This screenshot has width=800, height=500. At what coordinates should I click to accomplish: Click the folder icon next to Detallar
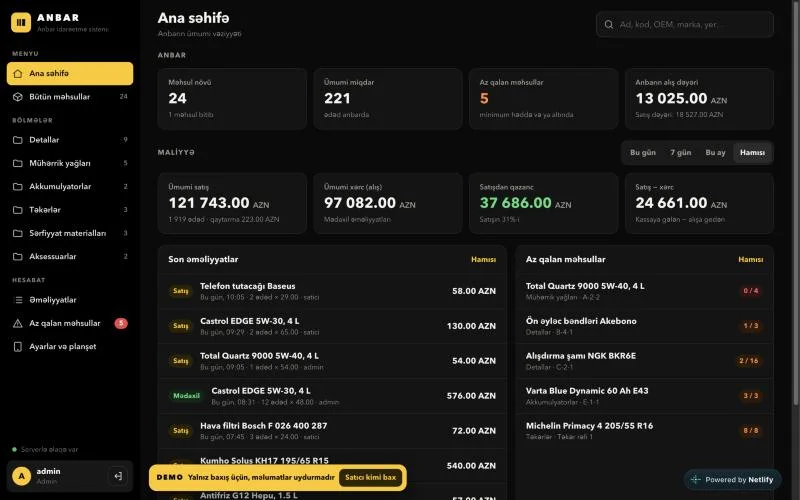pos(18,140)
